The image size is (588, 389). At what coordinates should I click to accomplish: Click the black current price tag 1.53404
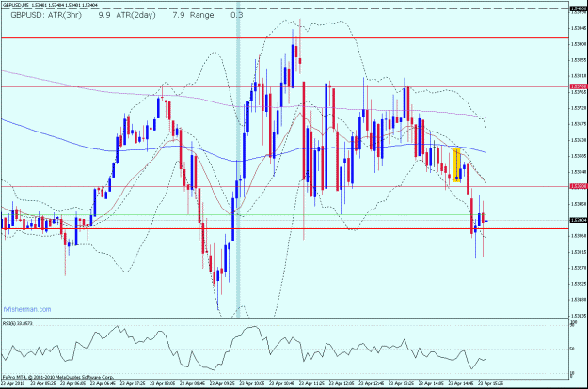[x=579, y=220]
